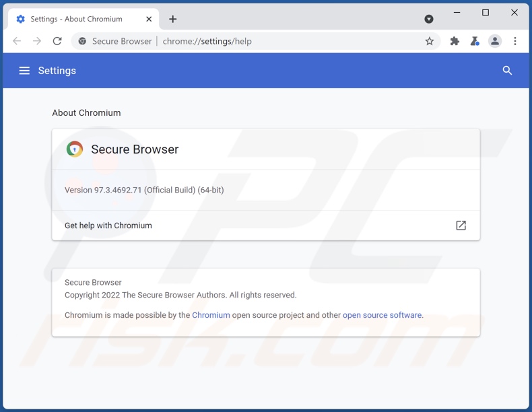Search settings with the magnifier icon
Viewport: 532px width, 412px height.
(507, 71)
